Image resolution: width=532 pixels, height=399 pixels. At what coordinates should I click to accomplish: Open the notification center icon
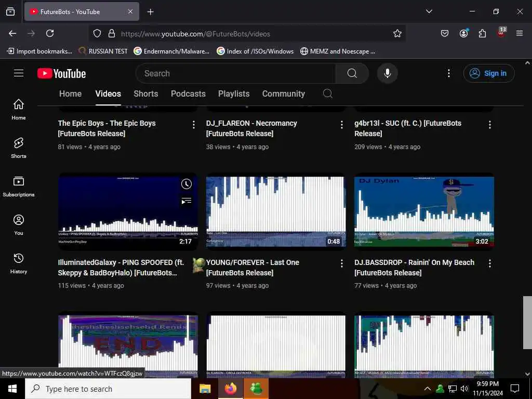click(515, 389)
